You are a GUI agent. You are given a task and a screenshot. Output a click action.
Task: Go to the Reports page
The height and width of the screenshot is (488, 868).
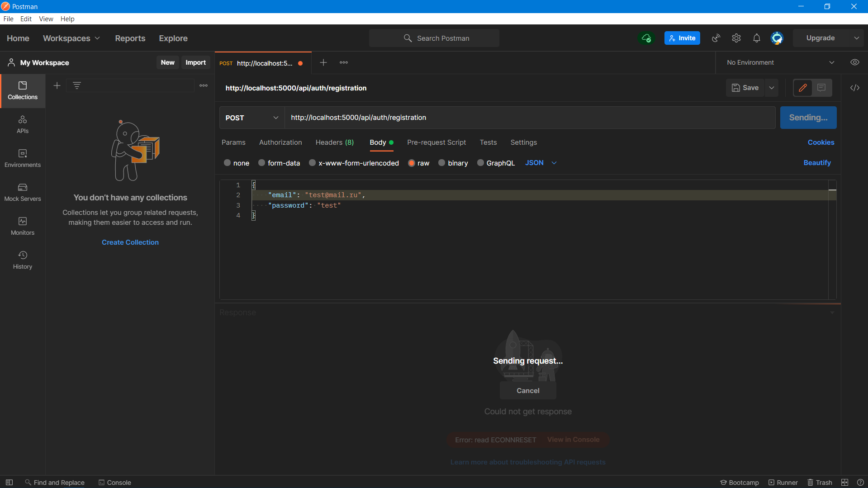(130, 38)
